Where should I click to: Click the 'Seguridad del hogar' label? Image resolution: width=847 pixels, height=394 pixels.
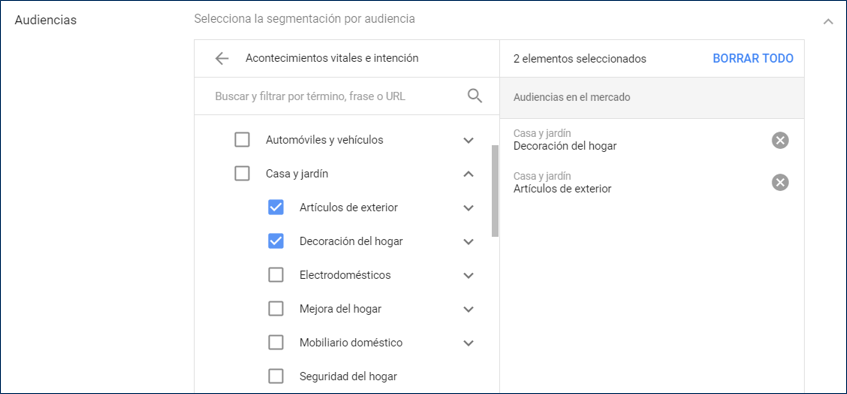[x=348, y=376]
